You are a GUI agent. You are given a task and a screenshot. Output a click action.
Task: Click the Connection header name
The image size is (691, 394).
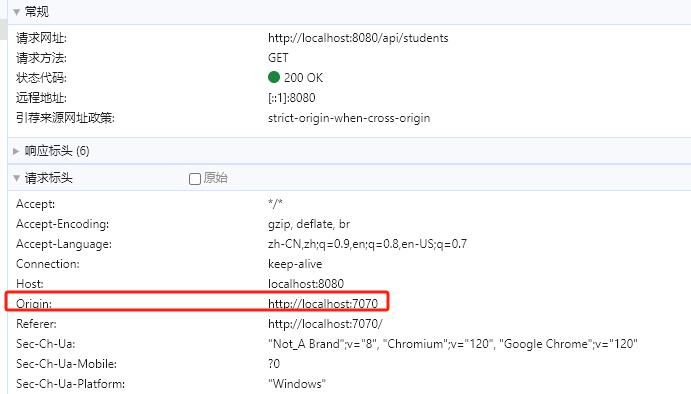tap(48, 264)
